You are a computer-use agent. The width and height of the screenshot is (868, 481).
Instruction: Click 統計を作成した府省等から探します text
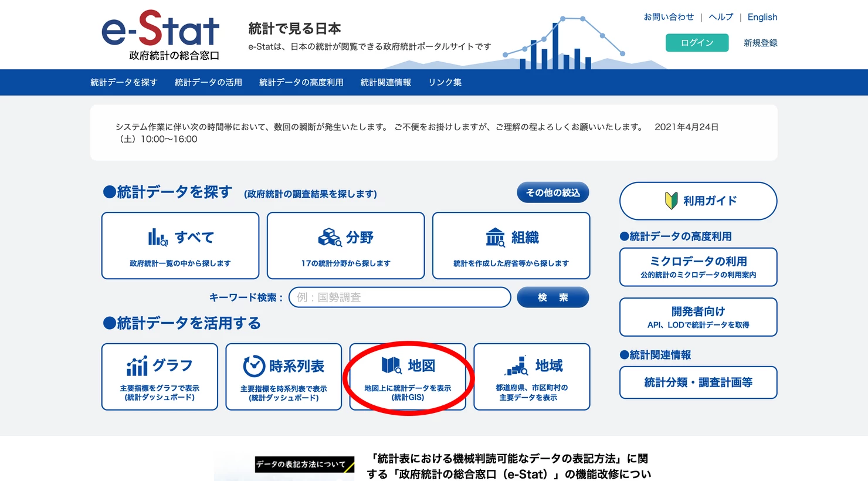click(511, 263)
